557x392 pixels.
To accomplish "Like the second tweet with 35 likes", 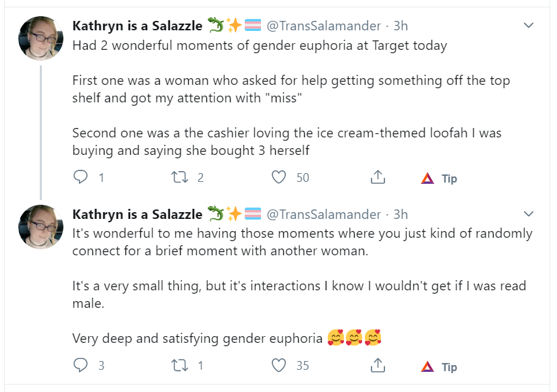I will pos(279,365).
